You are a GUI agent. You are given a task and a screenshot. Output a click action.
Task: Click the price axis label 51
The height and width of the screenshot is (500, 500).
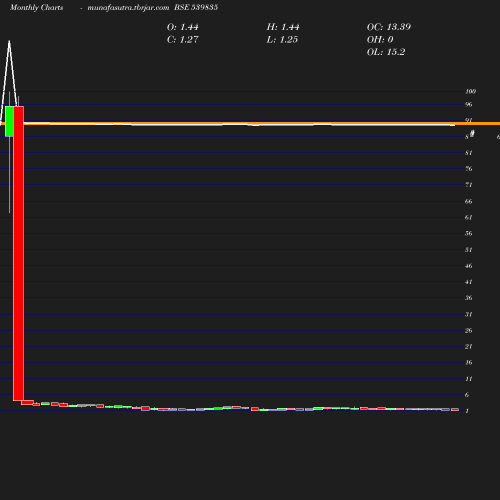point(469,250)
